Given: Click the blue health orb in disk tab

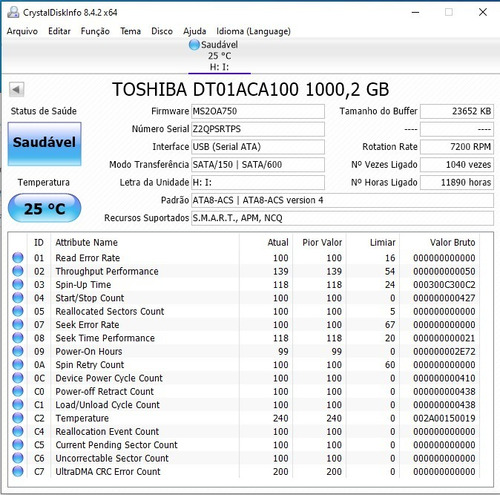Looking at the screenshot, I should [194, 45].
